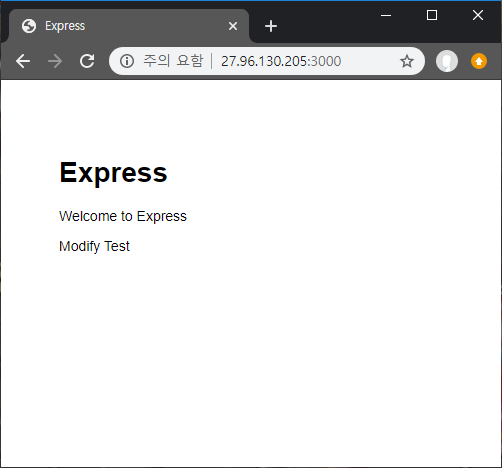Click the forward navigation arrow
The image size is (502, 468).
55,61
